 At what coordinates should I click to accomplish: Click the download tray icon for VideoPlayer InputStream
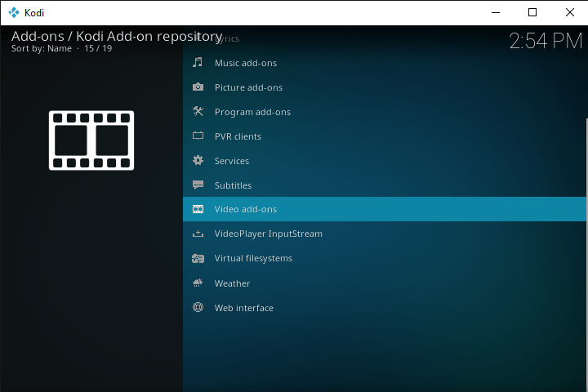click(x=198, y=234)
